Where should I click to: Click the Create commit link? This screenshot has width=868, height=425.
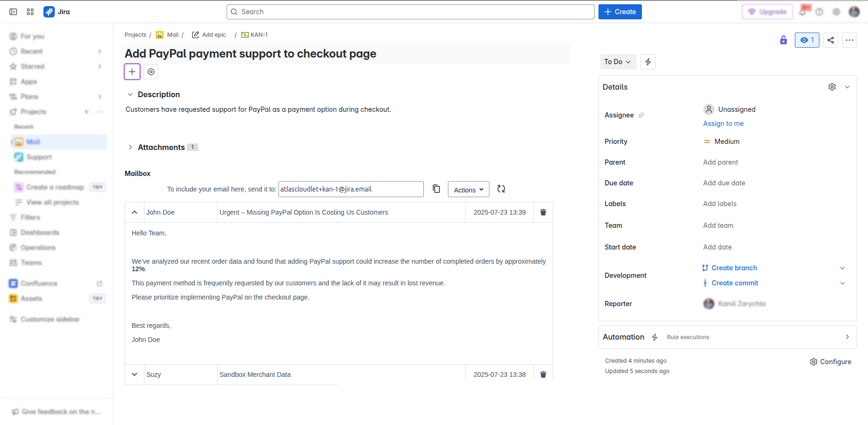[x=735, y=283]
